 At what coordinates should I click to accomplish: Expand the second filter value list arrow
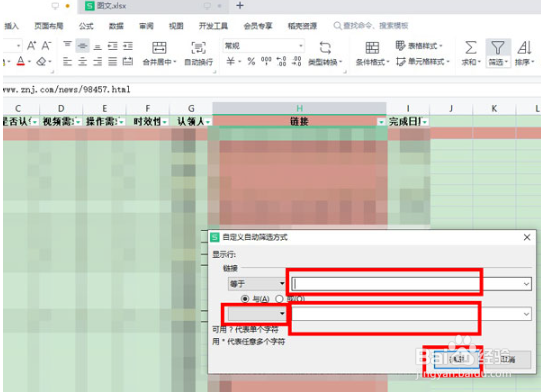tap(526, 314)
